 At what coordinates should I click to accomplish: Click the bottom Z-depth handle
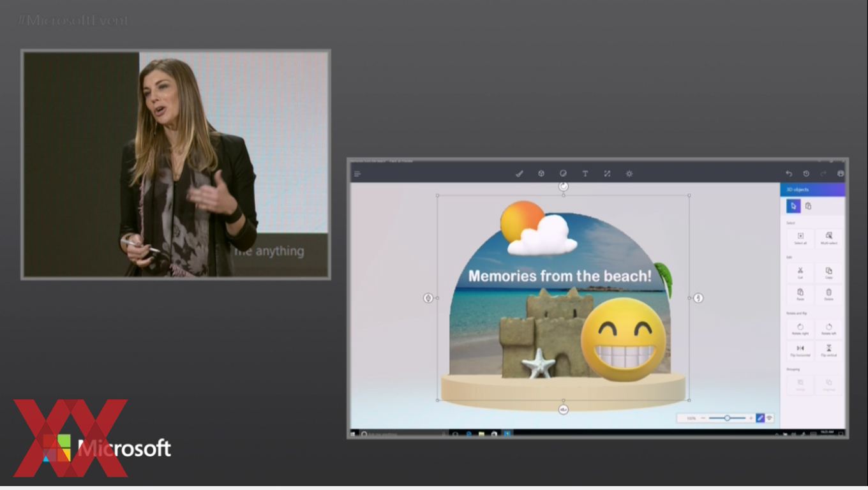[564, 410]
